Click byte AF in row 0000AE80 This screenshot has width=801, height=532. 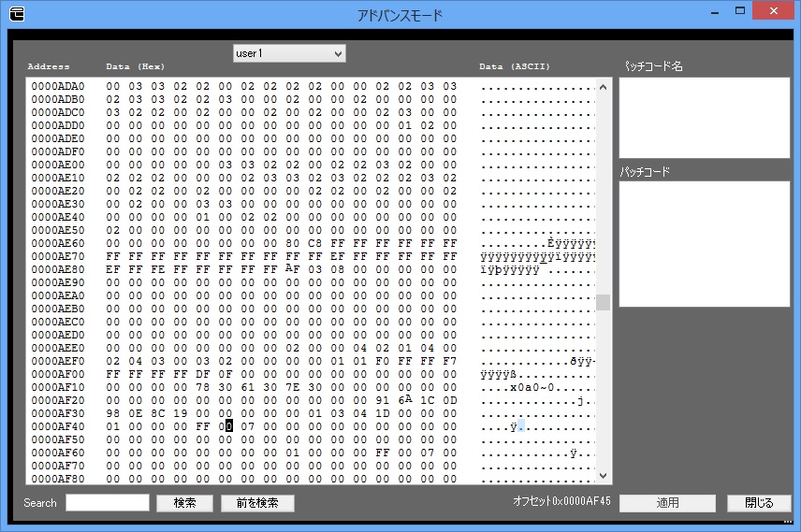pyautogui.click(x=293, y=268)
